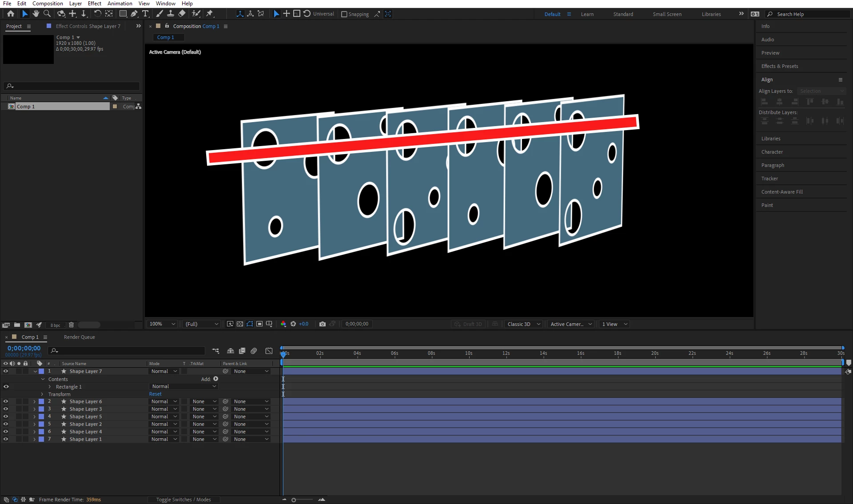
Task: Hide Shape Layer 6 with eye toggle
Action: [6, 401]
